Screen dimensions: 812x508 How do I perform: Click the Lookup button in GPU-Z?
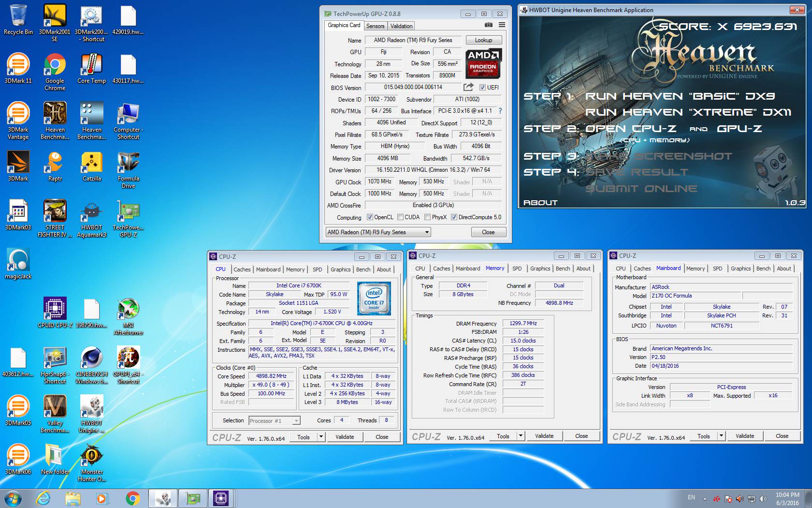click(x=483, y=40)
